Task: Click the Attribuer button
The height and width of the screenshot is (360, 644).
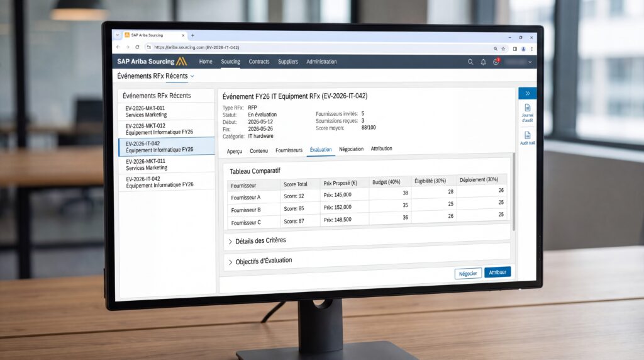Action: click(x=497, y=272)
